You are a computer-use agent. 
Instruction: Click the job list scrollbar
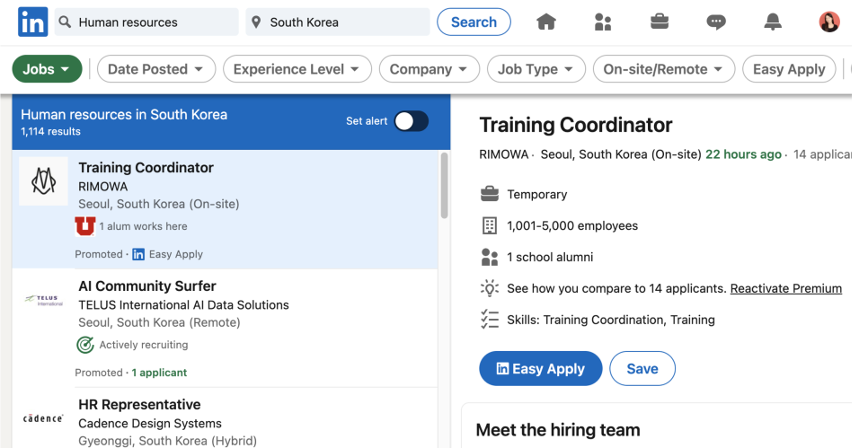444,186
